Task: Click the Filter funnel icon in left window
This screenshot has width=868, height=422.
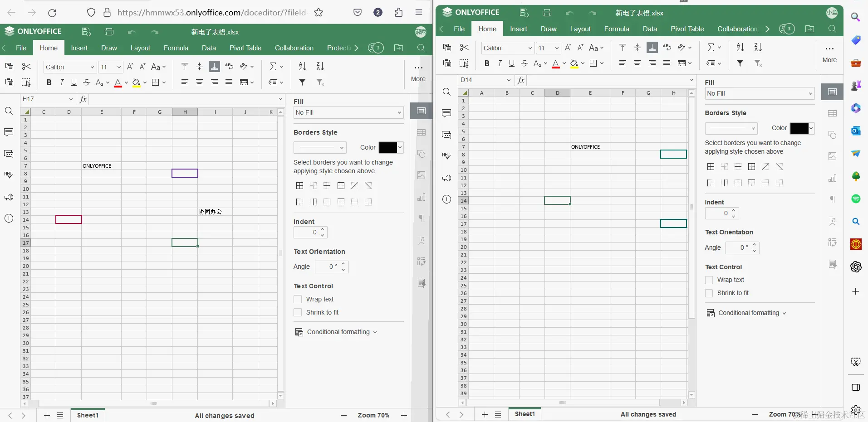Action: 302,82
